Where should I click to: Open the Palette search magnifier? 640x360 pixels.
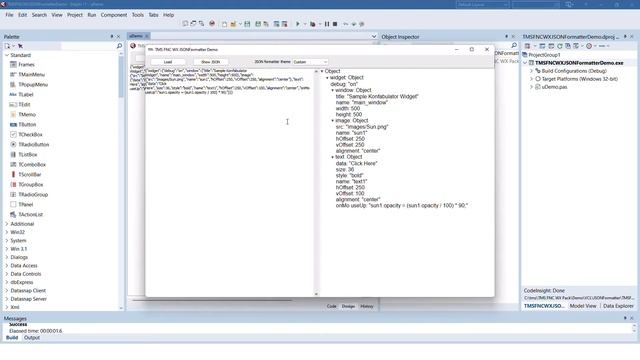(119, 46)
